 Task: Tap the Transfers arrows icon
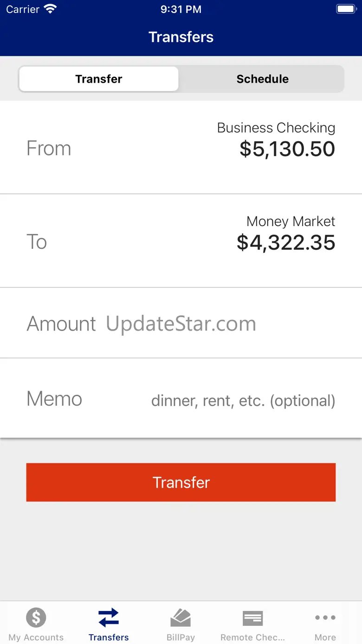[x=109, y=618]
